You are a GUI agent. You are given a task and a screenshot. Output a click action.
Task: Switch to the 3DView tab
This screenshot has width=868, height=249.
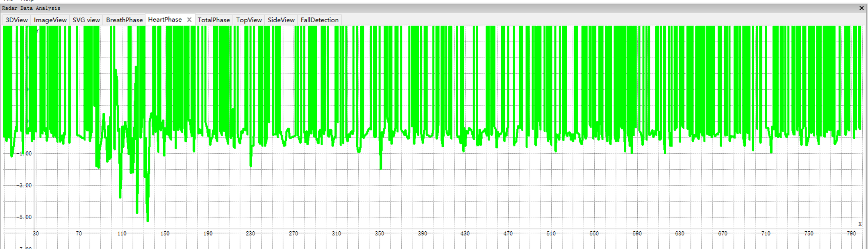(17, 20)
